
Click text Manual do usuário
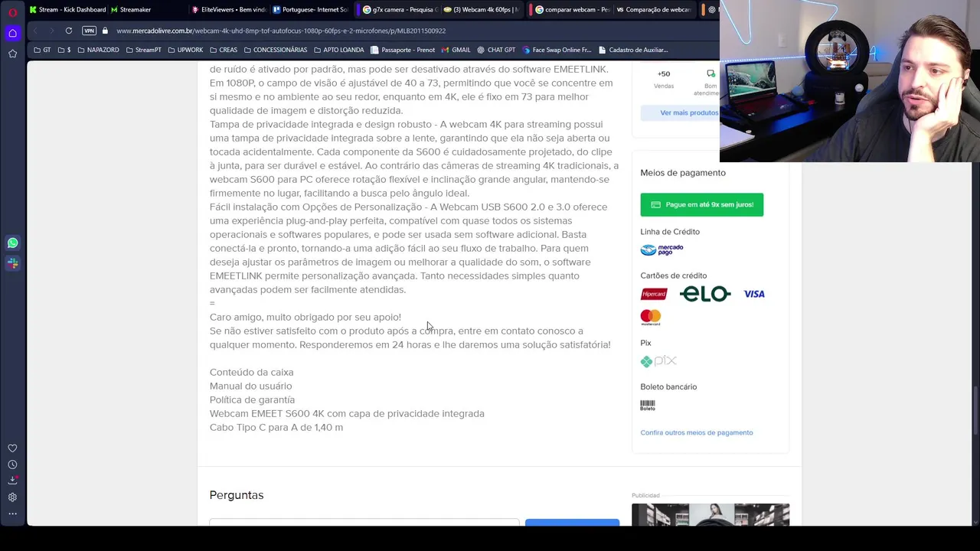[251, 386]
